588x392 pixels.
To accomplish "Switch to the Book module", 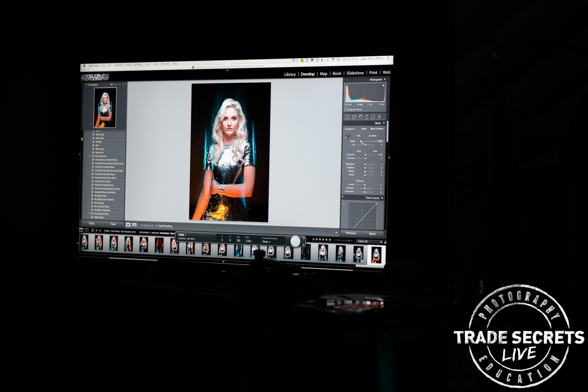I will 337,74.
